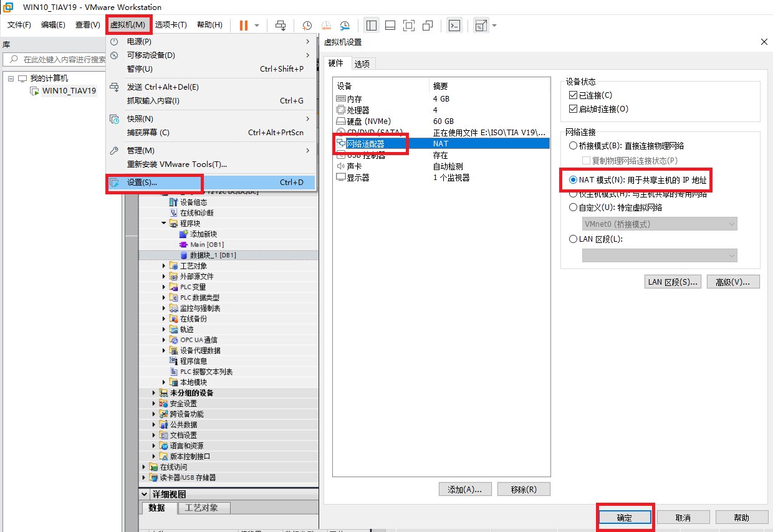Open the console view terminal icon
The height and width of the screenshot is (532, 773).
click(x=455, y=26)
